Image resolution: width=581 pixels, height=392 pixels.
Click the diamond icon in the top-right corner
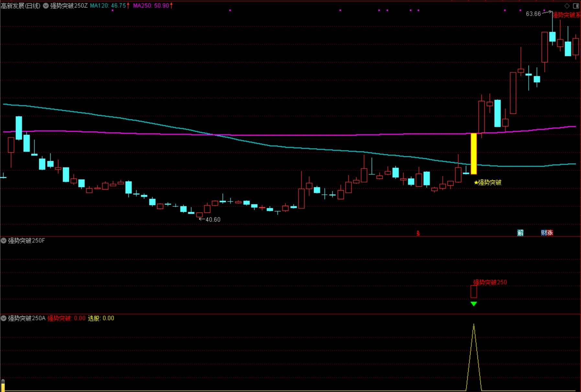(567, 6)
